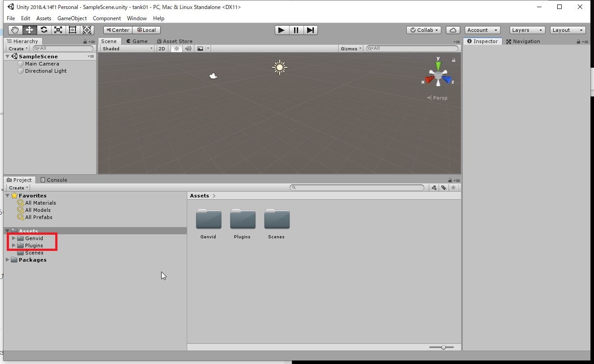This screenshot has width=594, height=364.
Task: Open the Project Create dropdown
Action: tap(18, 188)
